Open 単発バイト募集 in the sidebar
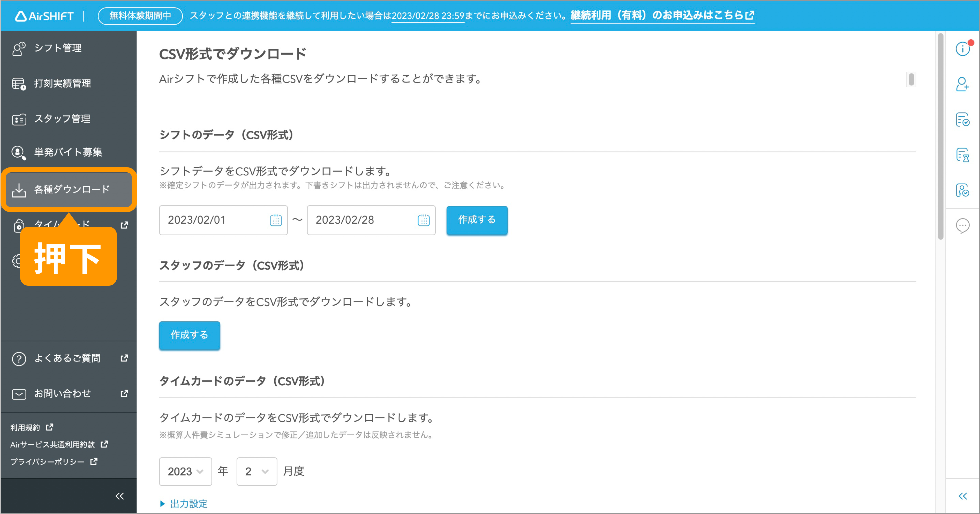The height and width of the screenshot is (514, 980). point(69,152)
